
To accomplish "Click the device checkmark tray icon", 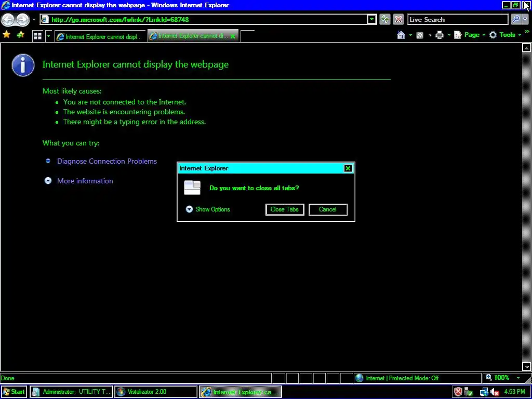I will coord(469,392).
